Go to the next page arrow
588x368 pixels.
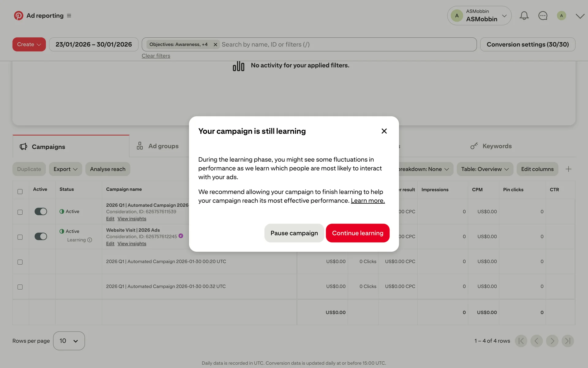click(552, 341)
